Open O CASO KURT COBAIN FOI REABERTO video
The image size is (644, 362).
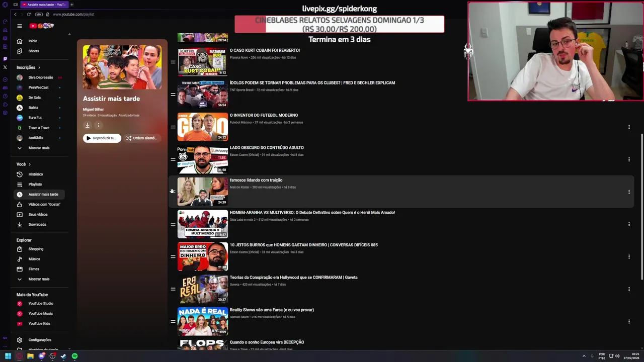pyautogui.click(x=265, y=50)
